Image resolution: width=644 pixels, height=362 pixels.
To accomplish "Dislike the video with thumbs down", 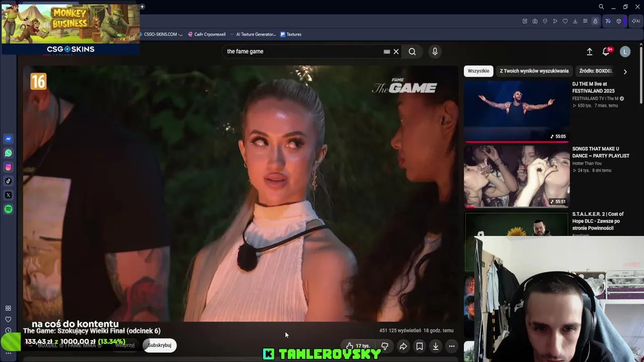I will pyautogui.click(x=384, y=346).
